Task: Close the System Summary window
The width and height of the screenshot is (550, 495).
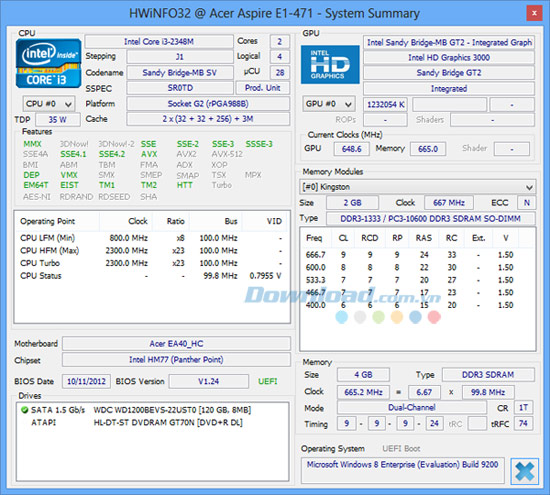Action: coord(534,13)
